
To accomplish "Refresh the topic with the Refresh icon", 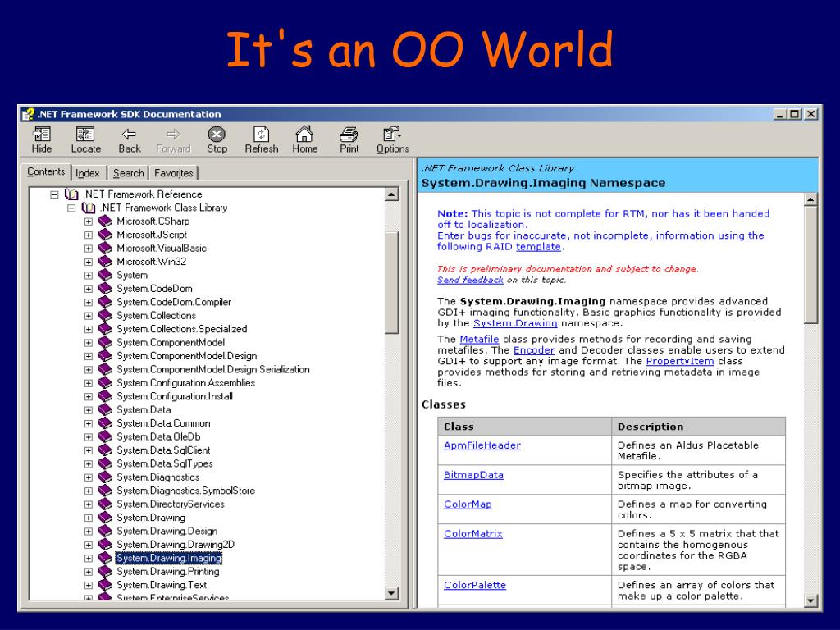I will [261, 134].
